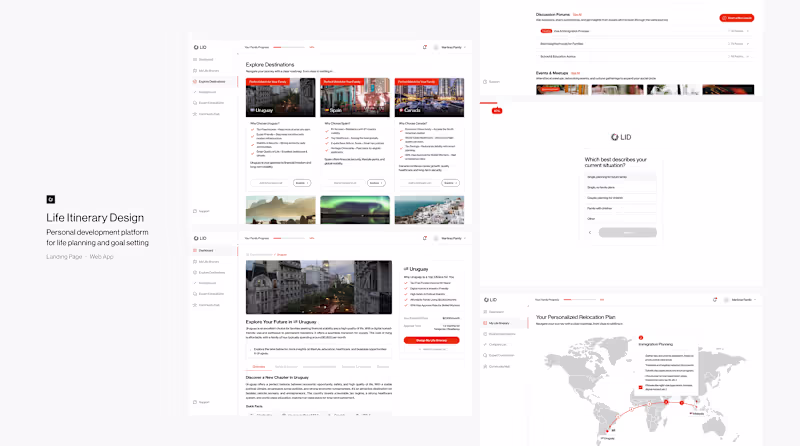Click the red Design My Life Itinerary button
The width and height of the screenshot is (800, 446).
431,340
